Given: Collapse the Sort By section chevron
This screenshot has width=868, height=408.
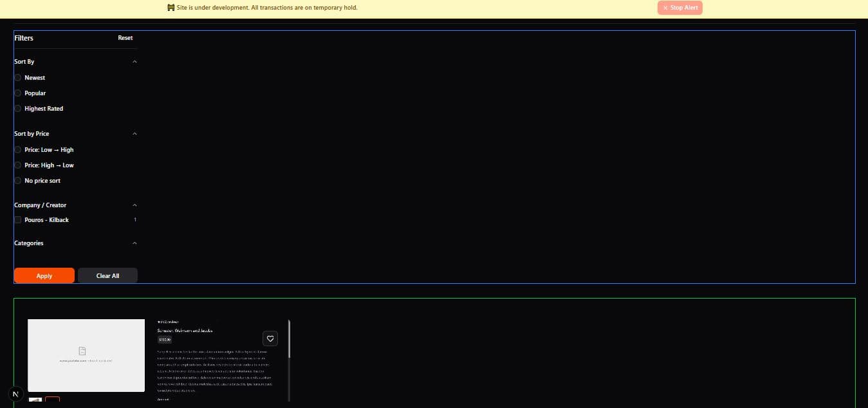Looking at the screenshot, I should point(134,62).
